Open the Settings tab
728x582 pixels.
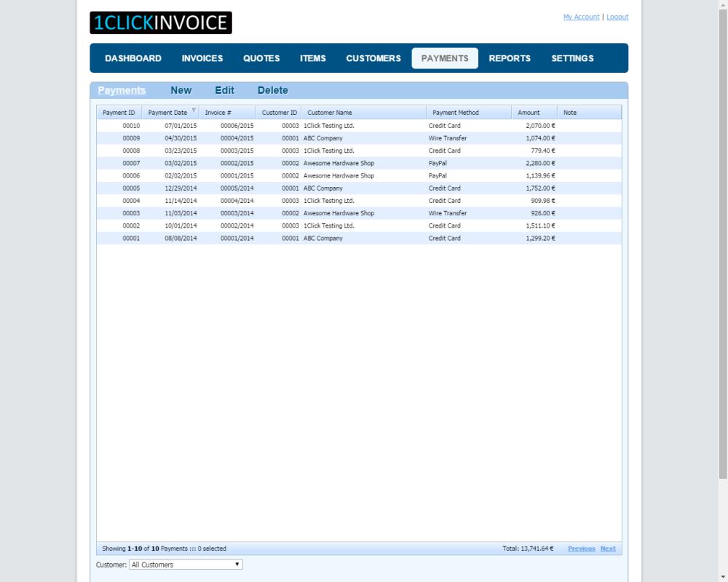point(572,58)
